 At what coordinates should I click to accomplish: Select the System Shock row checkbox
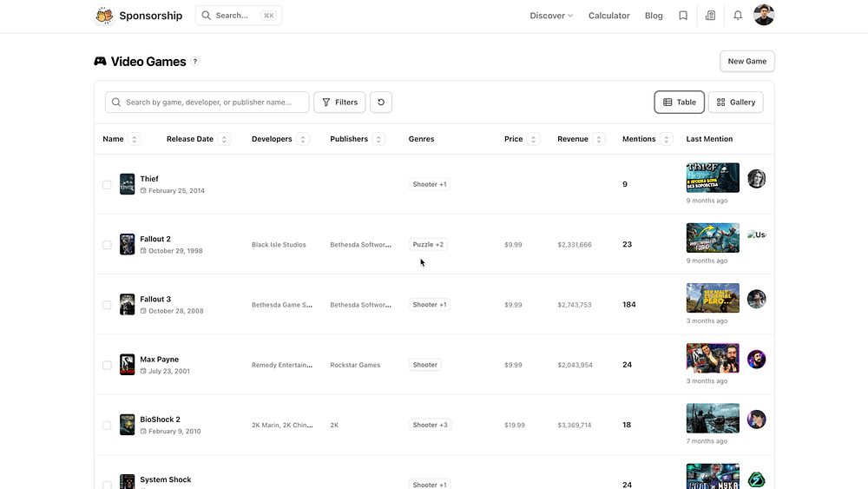(x=107, y=486)
